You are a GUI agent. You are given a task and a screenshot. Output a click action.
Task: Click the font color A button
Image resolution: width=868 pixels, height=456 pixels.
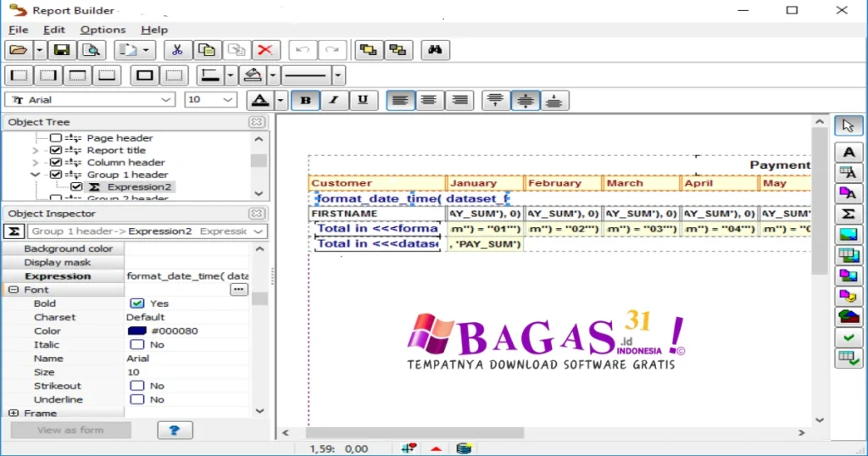[x=260, y=100]
